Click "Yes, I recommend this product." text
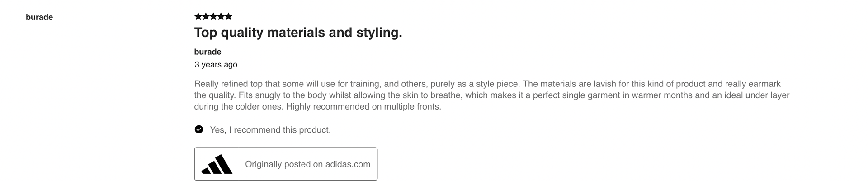This screenshot has height=181, width=868. point(270,130)
